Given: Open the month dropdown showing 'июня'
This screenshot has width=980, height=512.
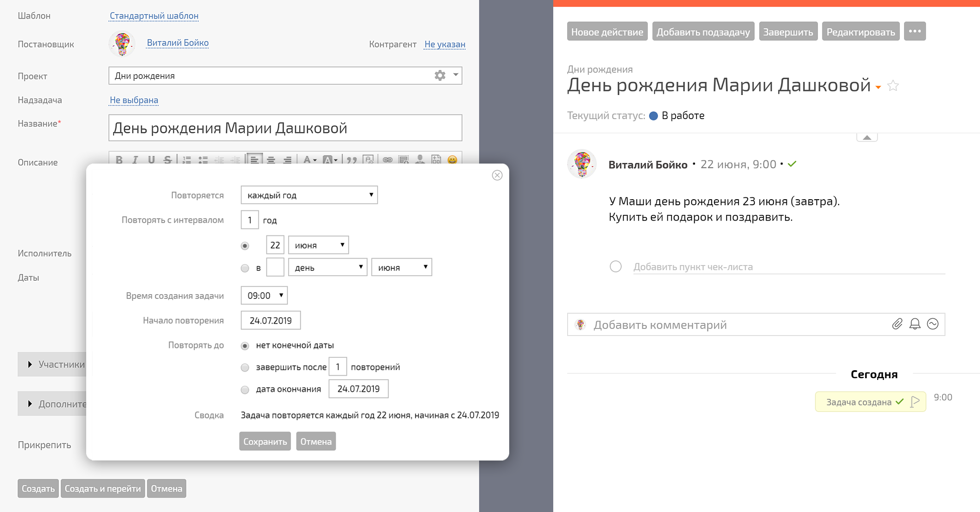Looking at the screenshot, I should (x=318, y=245).
